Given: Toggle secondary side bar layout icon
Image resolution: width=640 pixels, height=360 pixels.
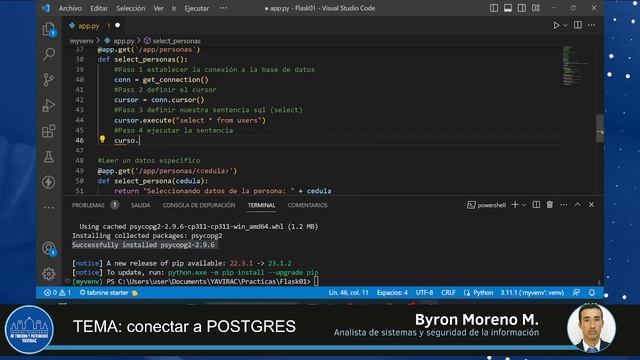Looking at the screenshot, I should pyautogui.click(x=522, y=8).
